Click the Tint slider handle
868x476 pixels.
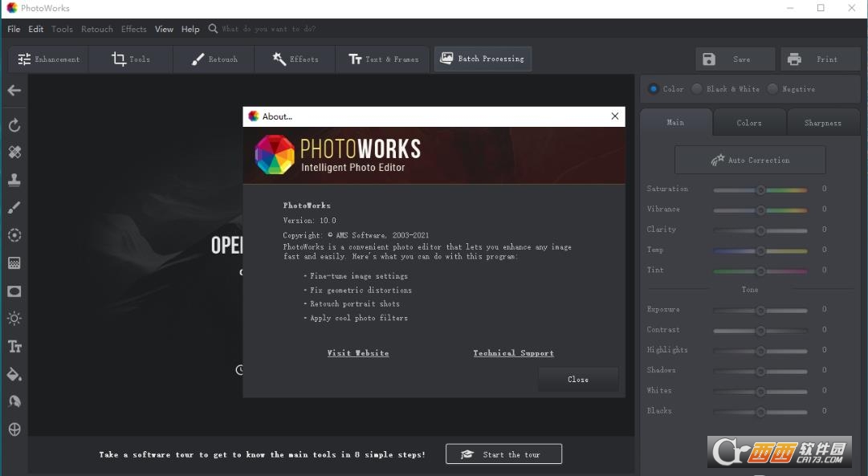pyautogui.click(x=760, y=271)
